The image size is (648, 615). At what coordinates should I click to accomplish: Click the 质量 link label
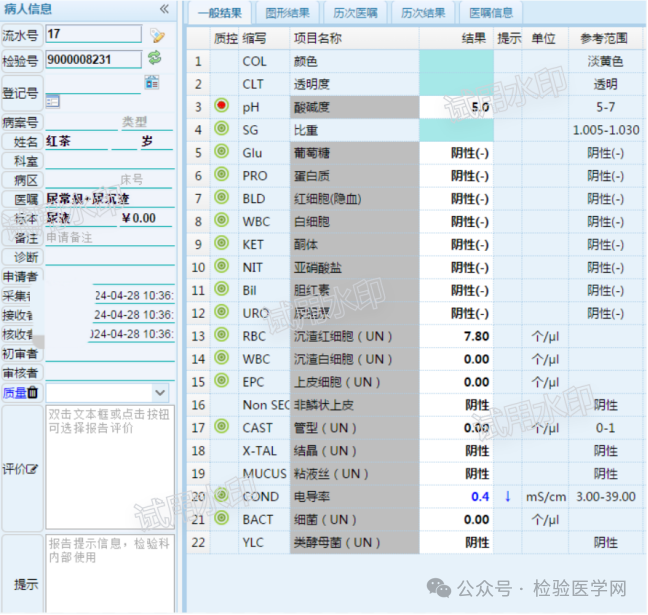pos(14,392)
